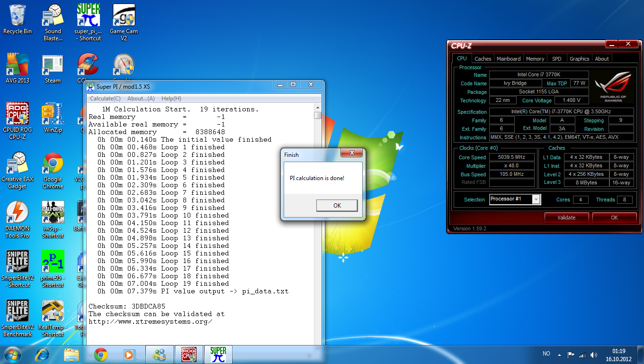Select the Google Chrome desktop shortcut
The image size is (644, 364).
53,171
